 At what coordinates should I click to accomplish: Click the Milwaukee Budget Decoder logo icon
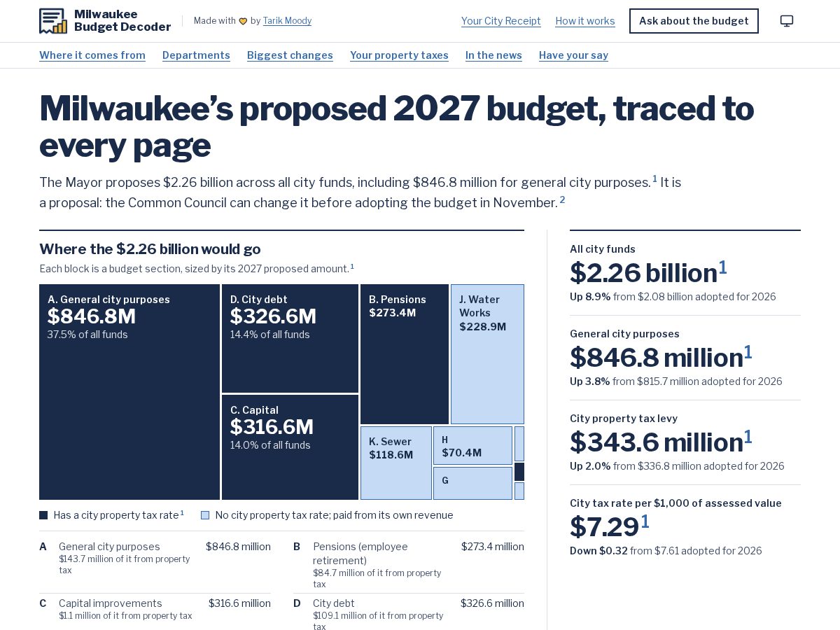tap(53, 21)
